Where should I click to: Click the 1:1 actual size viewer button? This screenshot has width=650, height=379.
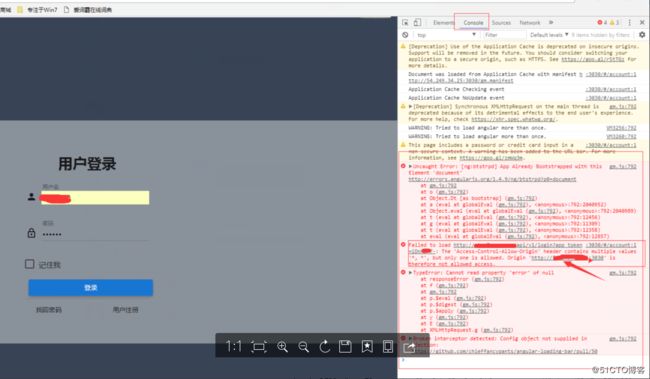(233, 346)
